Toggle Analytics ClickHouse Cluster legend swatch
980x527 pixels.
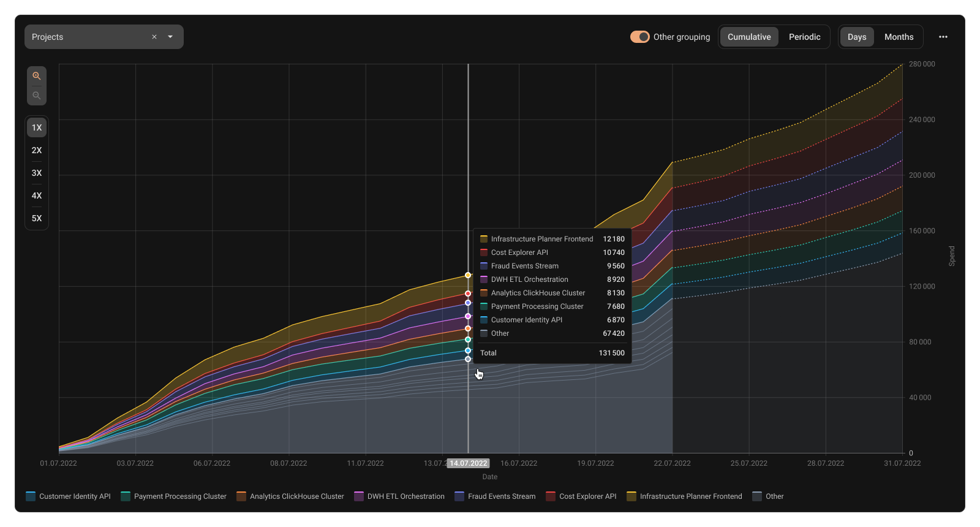click(241, 496)
